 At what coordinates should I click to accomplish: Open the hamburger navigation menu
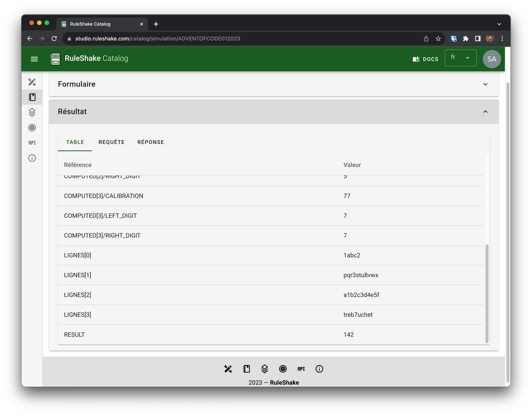pyautogui.click(x=34, y=59)
